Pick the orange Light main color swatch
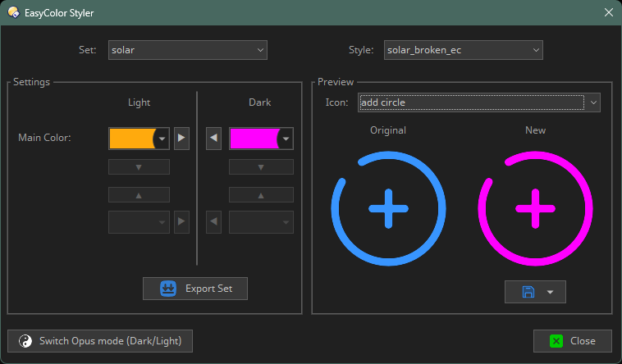Viewport: 622px width, 364px height. (x=132, y=139)
